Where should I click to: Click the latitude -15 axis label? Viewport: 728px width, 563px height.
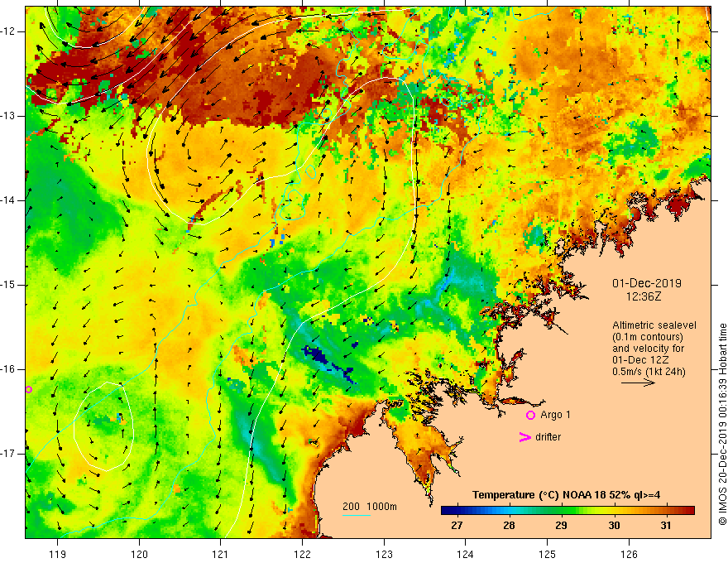click(x=8, y=285)
